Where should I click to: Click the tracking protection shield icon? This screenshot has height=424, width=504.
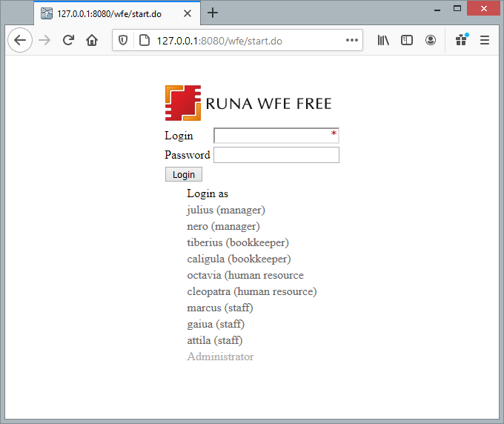[123, 41]
